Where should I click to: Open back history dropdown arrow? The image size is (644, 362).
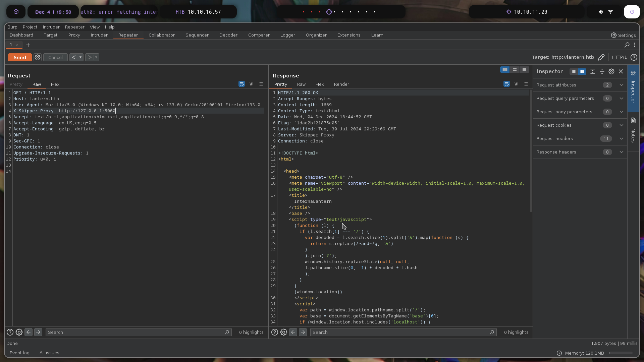pos(80,57)
